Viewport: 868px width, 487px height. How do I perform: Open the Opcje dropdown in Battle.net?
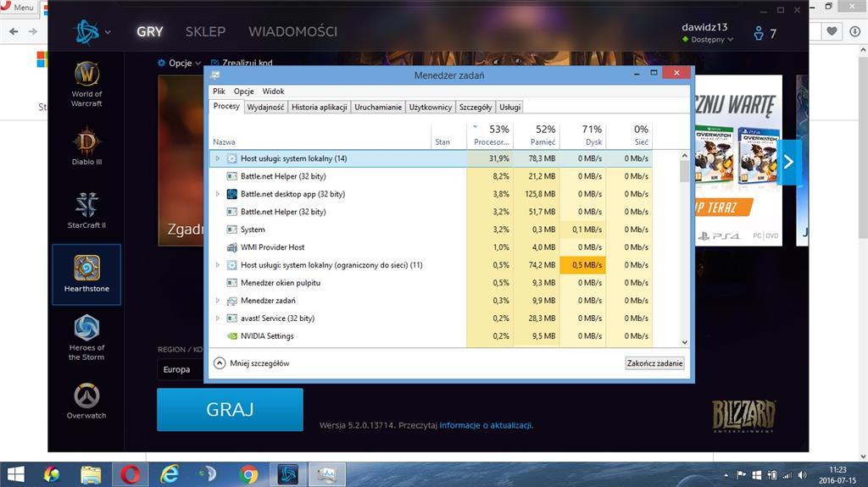pyautogui.click(x=180, y=63)
